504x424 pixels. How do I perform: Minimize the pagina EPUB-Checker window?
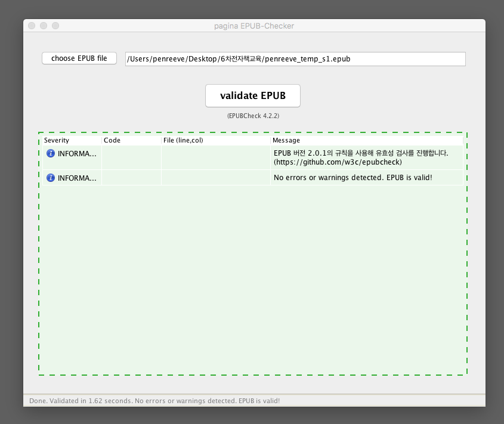pyautogui.click(x=44, y=26)
